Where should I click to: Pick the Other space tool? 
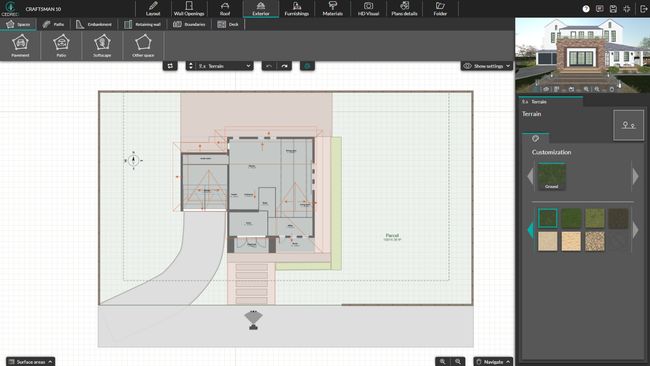(143, 46)
